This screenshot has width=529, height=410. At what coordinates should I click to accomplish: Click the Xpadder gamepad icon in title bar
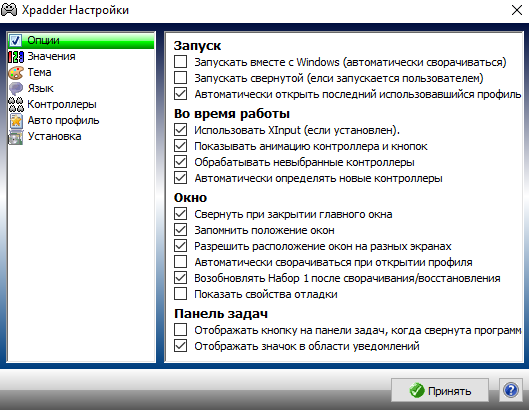click(9, 10)
